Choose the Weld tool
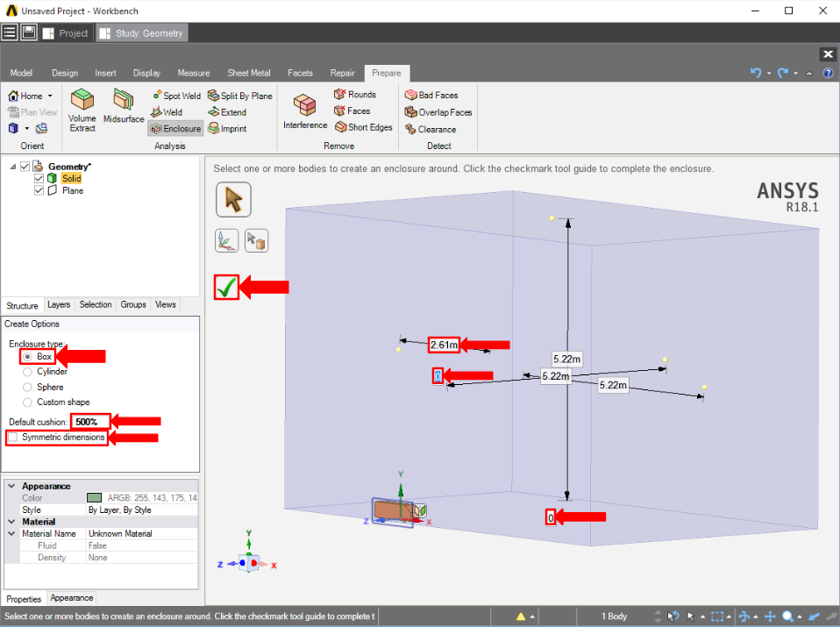840x627 pixels. pos(167,112)
